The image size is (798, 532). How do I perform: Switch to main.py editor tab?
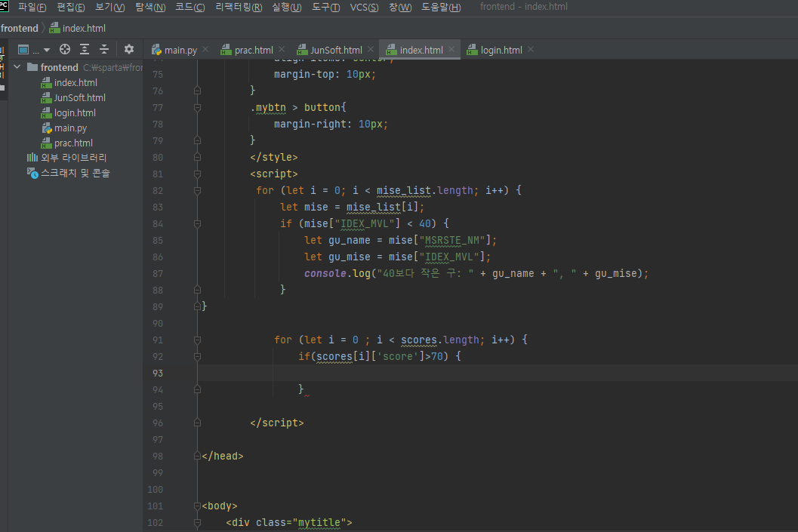[x=180, y=50]
